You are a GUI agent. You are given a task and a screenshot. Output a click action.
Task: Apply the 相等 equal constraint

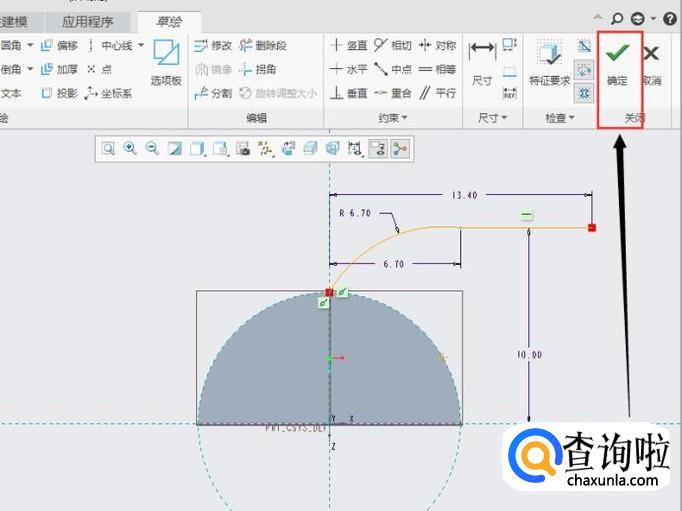[x=437, y=69]
